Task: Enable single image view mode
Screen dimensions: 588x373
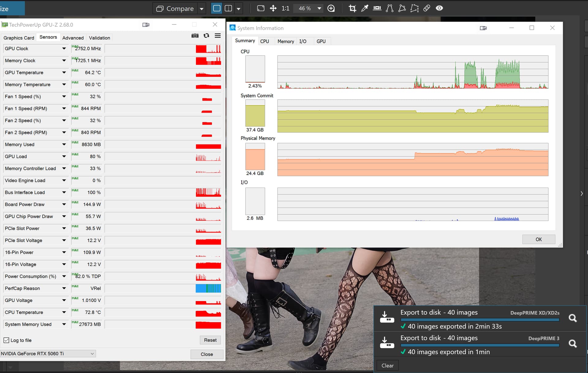Action: (x=217, y=8)
